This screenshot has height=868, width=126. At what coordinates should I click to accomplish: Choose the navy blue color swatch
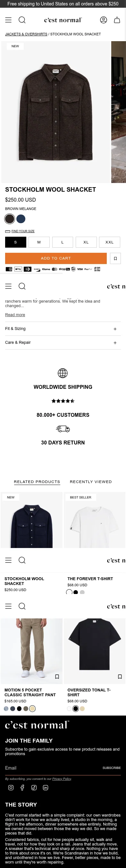coord(21,219)
